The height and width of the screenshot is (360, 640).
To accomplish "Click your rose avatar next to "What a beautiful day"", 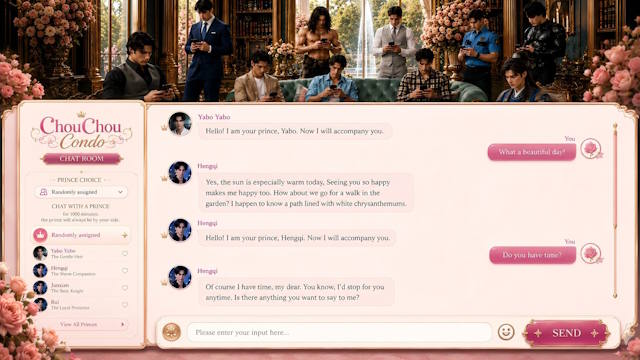I will [x=591, y=149].
